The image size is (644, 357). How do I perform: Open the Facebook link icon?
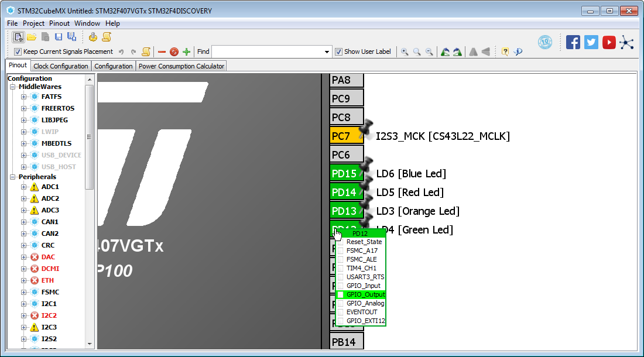coord(573,42)
